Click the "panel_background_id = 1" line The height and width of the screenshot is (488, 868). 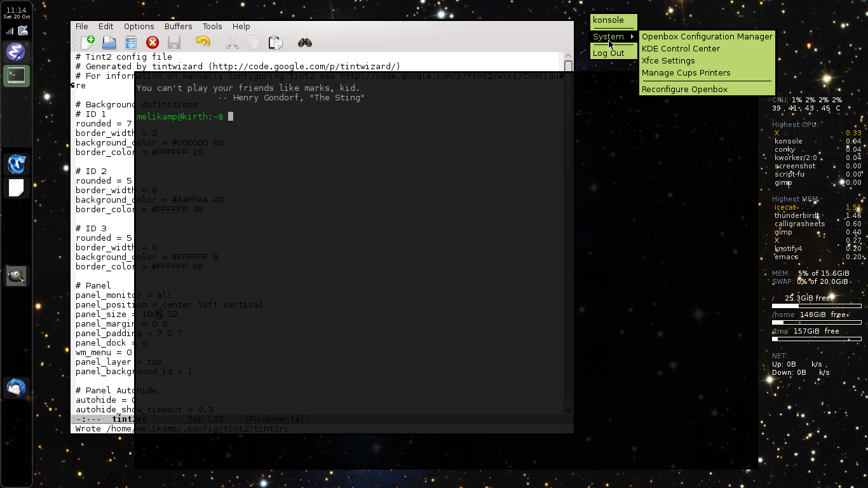[134, 372]
